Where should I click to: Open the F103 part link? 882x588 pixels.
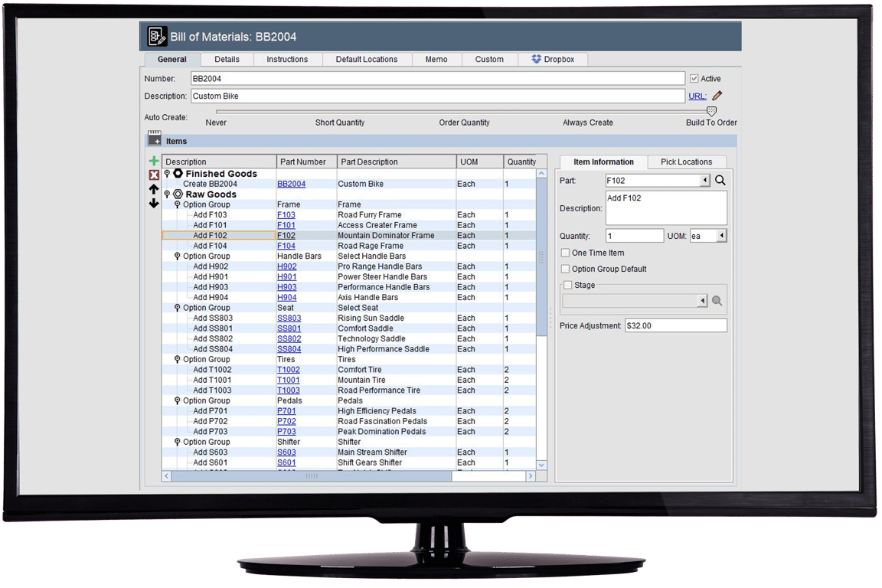tap(286, 214)
